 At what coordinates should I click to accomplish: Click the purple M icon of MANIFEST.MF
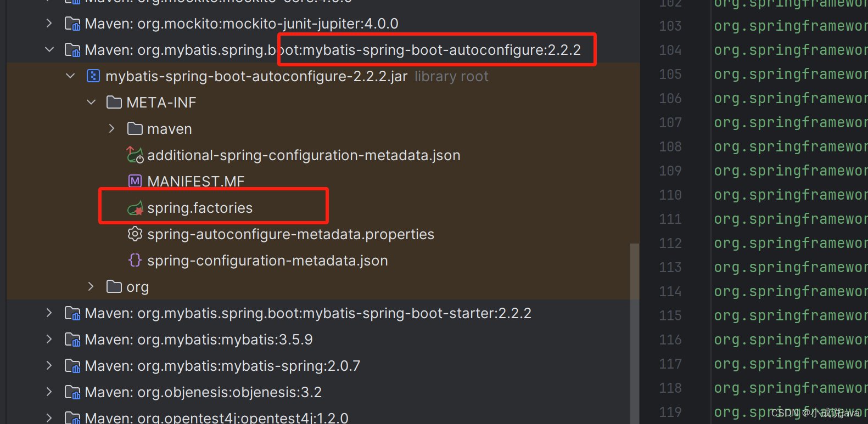click(135, 181)
